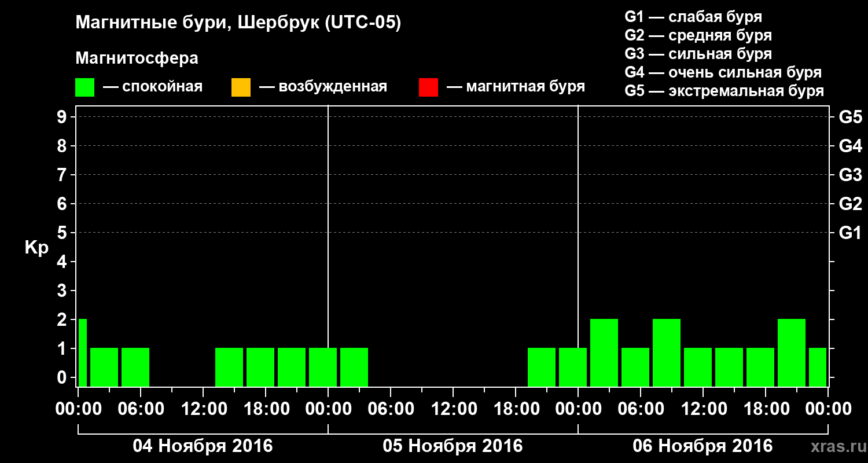Click the '— магнитная буря' legend label

click(x=516, y=87)
